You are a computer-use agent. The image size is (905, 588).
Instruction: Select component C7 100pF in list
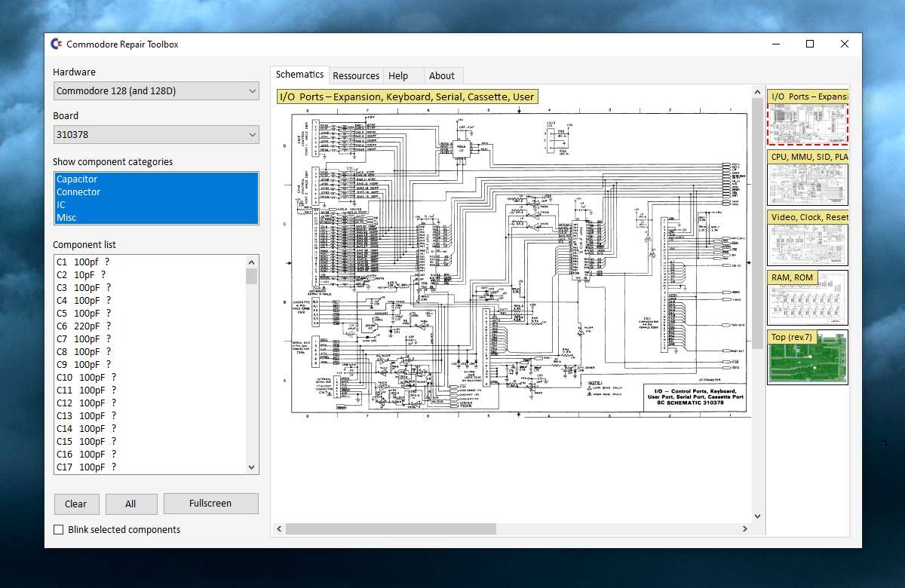tap(150, 339)
